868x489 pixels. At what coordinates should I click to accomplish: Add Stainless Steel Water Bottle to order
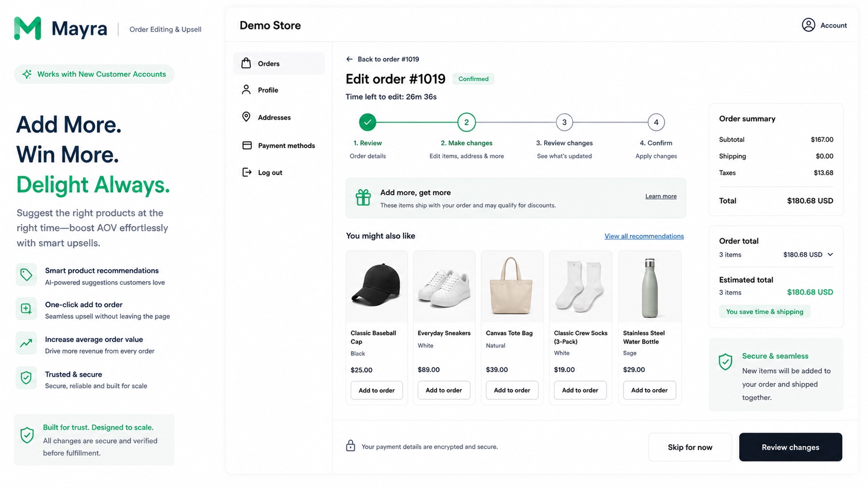click(x=649, y=390)
